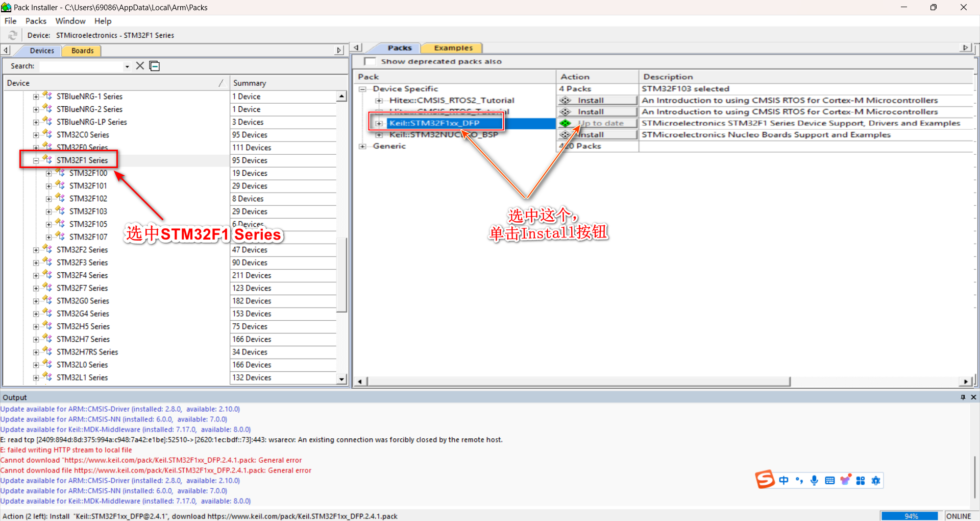The width and height of the screenshot is (980, 521).
Task: Open the Search dropdown arrow
Action: coord(127,66)
